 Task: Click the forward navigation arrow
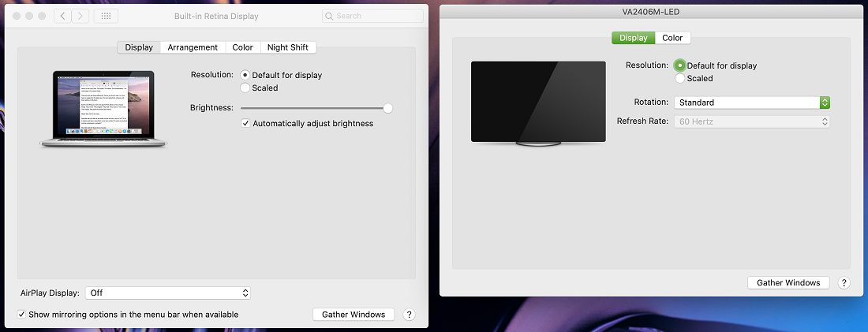(x=80, y=16)
